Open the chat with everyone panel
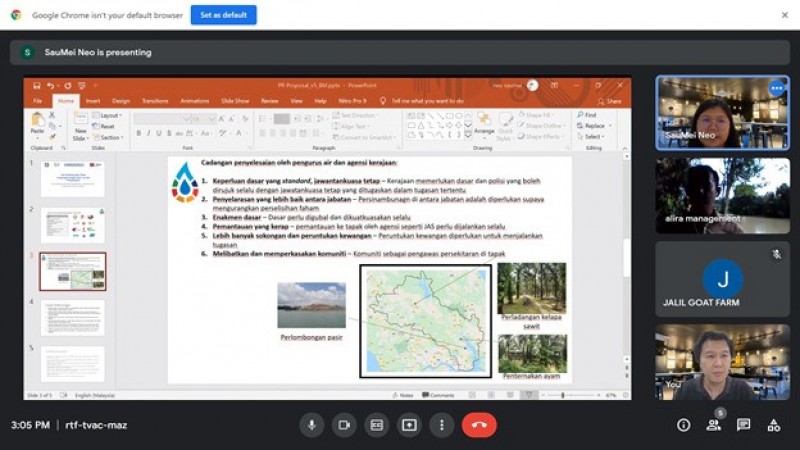Viewport: 800px width, 450px height. click(744, 425)
